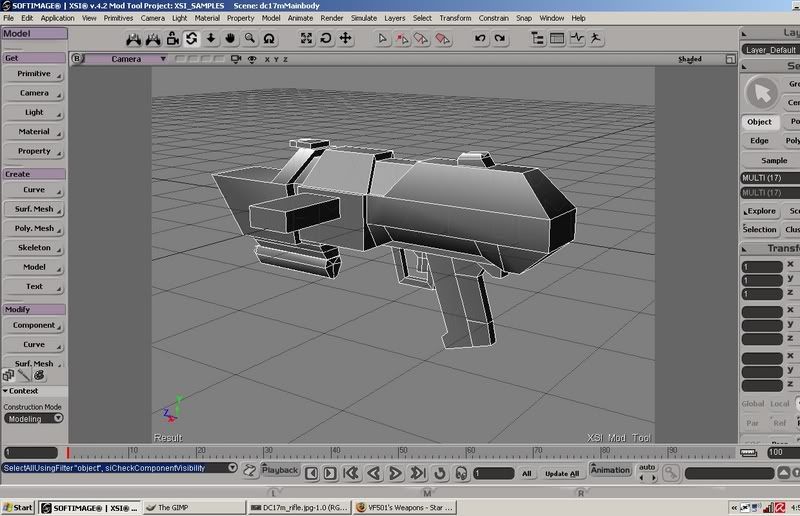This screenshot has width=800, height=516.
Task: Click the timeline range icon beside 100
Action: tap(748, 453)
